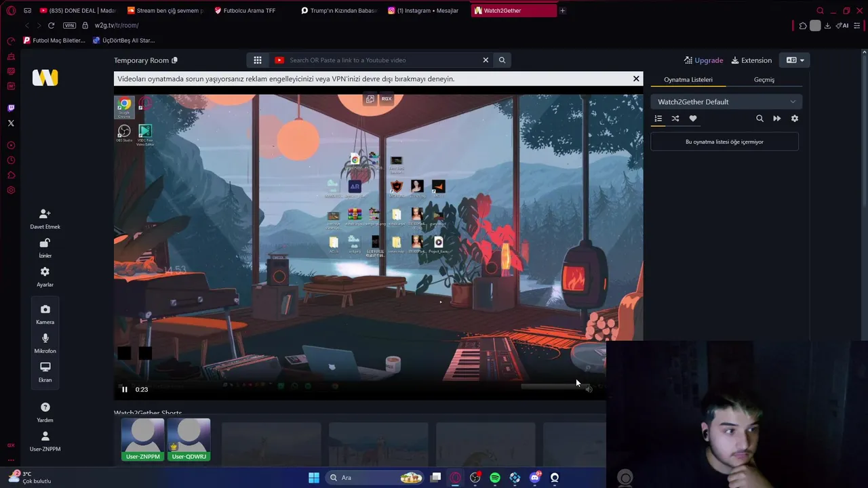Image resolution: width=868 pixels, height=488 pixels.
Task: Switch to DONE DEAL YouTube tab
Action: click(x=78, y=10)
